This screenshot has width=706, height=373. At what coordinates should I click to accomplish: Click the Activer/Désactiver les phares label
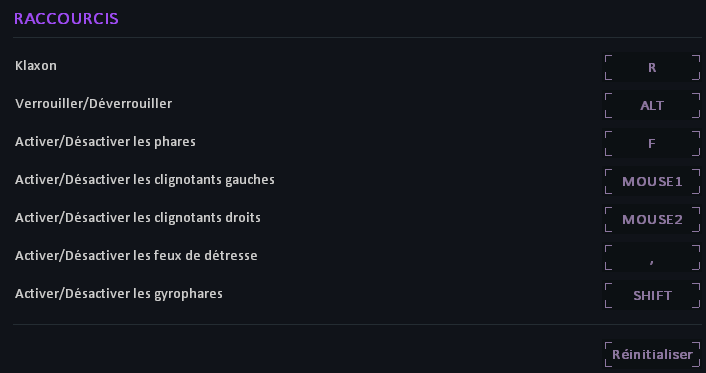pyautogui.click(x=105, y=142)
